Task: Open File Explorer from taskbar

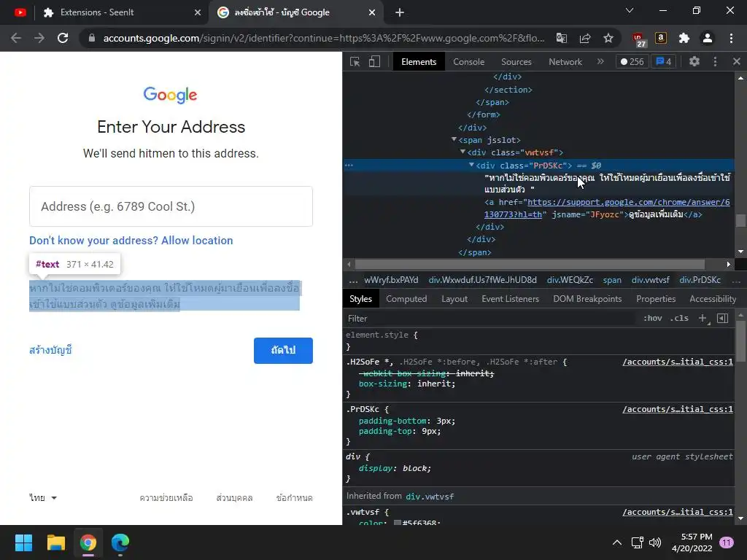Action: [55, 542]
